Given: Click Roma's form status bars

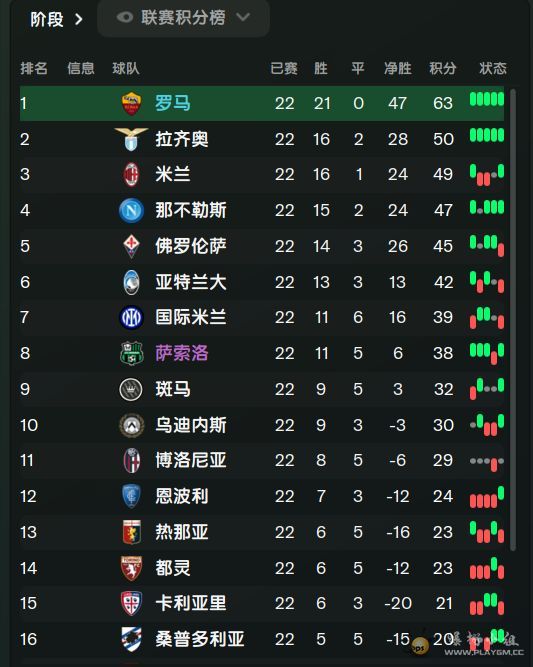Looking at the screenshot, I should click(x=487, y=100).
